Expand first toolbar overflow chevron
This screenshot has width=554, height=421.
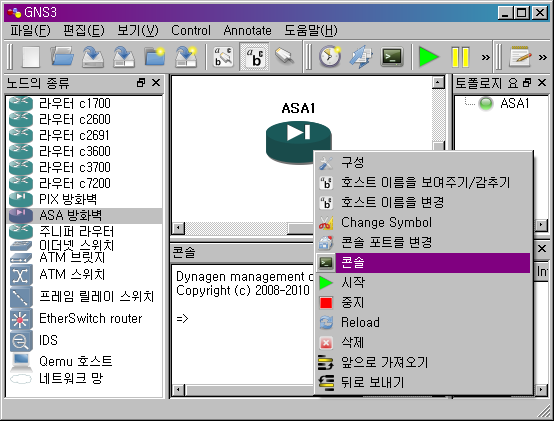[486, 57]
